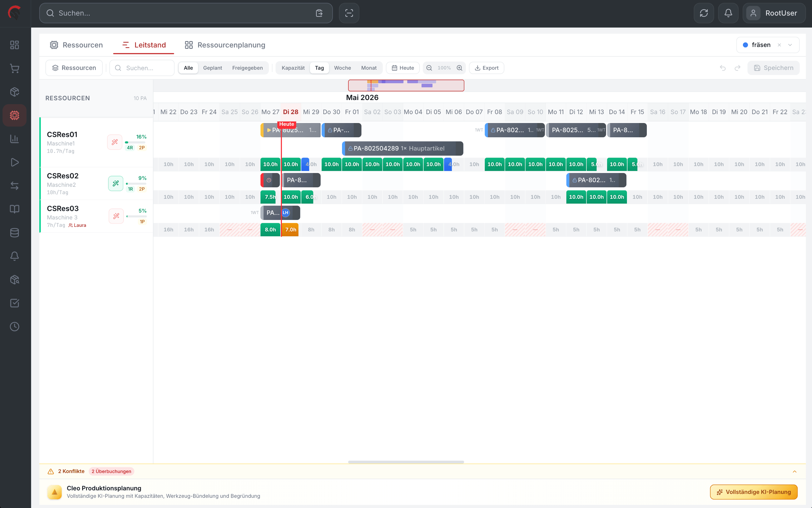Open the dashboard grid icon in sidebar

14,45
